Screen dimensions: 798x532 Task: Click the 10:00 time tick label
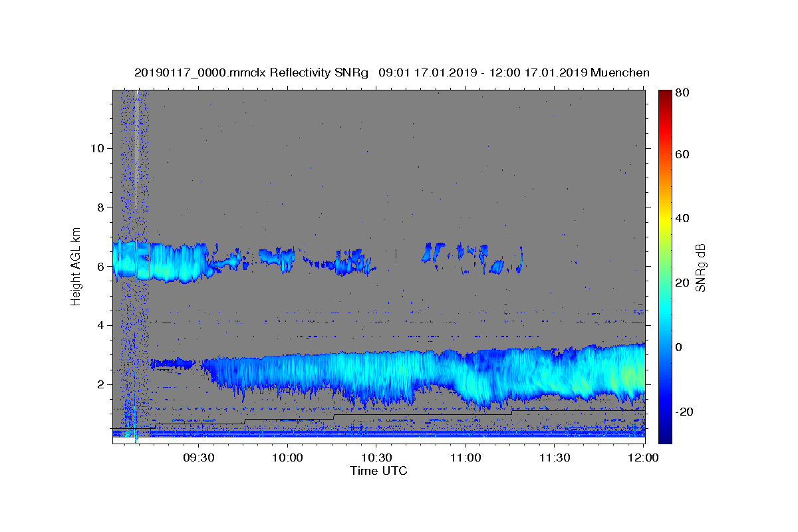coord(288,458)
